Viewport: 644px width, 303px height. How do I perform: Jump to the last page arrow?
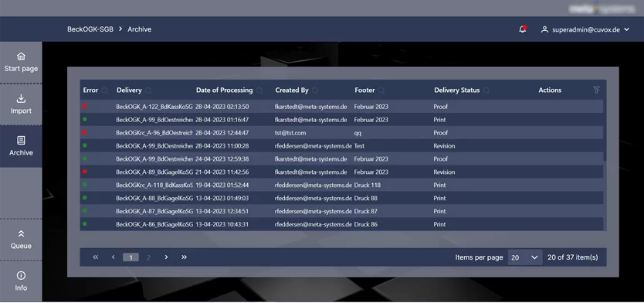coord(184,257)
